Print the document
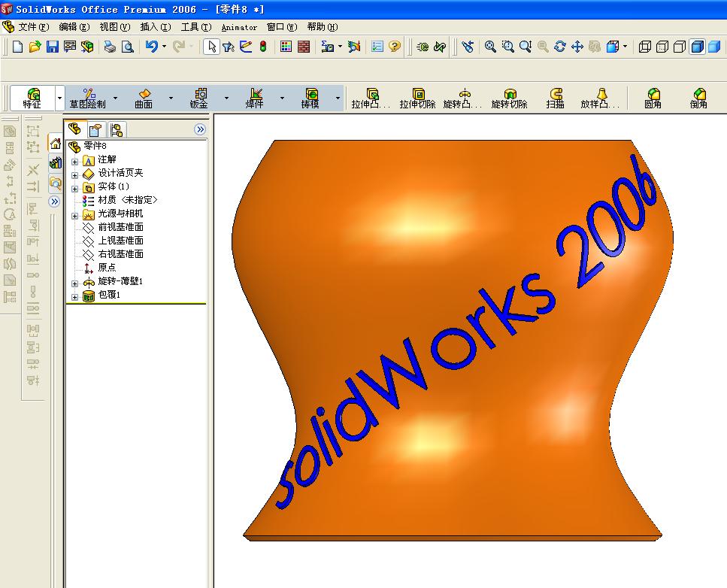 [x=110, y=47]
